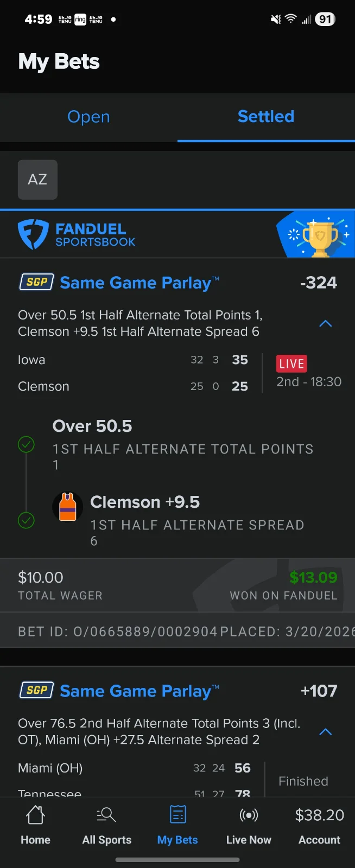The width and height of the screenshot is (355, 868).
Task: Tap the Clemson jersey icon
Action: (x=67, y=507)
